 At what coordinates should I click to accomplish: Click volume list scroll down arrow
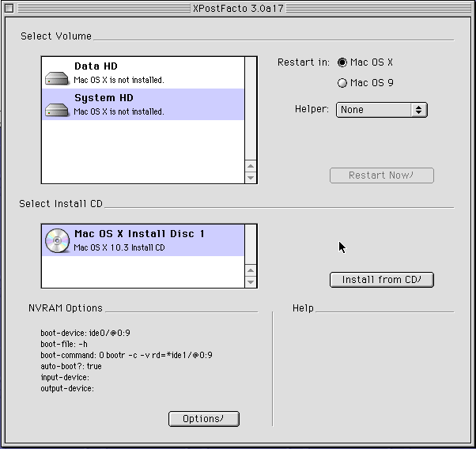[251, 178]
